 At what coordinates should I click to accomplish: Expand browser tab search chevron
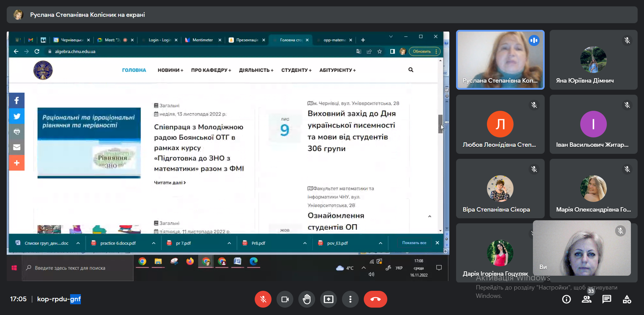(391, 36)
